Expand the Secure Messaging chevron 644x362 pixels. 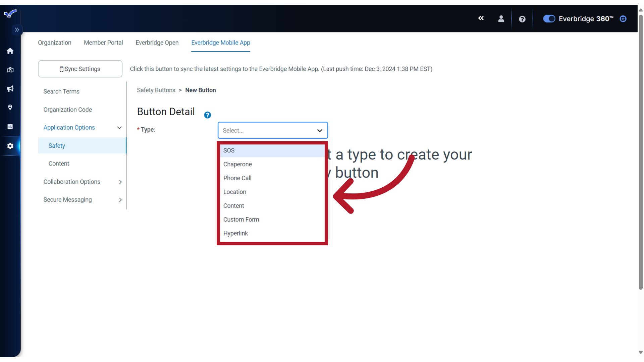pos(120,200)
